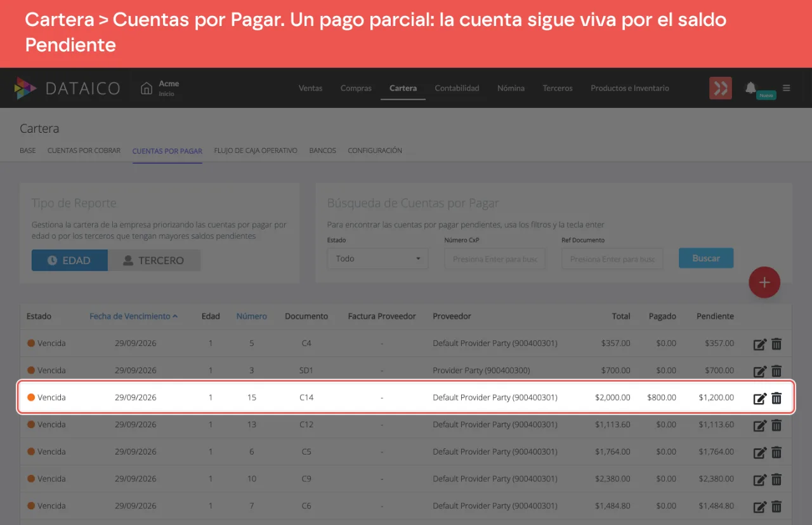Edit the account with document C5
Screen dimensions: 812x525
[x=760, y=453]
